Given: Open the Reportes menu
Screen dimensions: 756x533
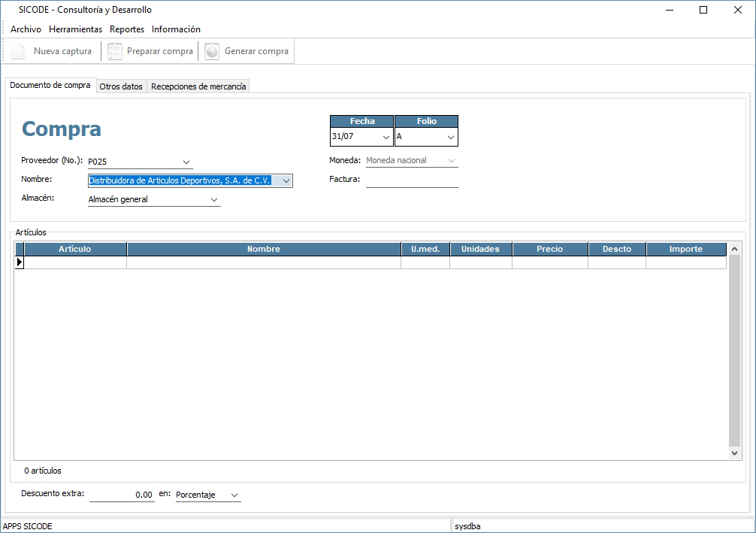Looking at the screenshot, I should pos(127,29).
